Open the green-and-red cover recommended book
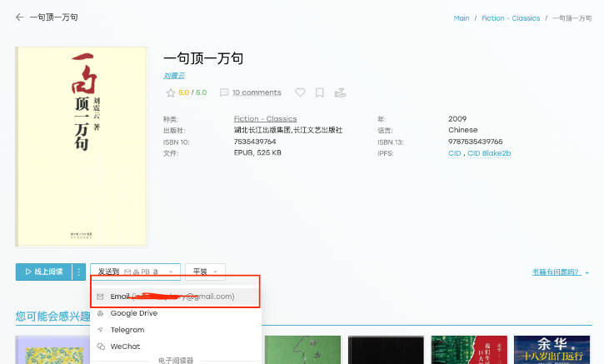 tap(469, 350)
